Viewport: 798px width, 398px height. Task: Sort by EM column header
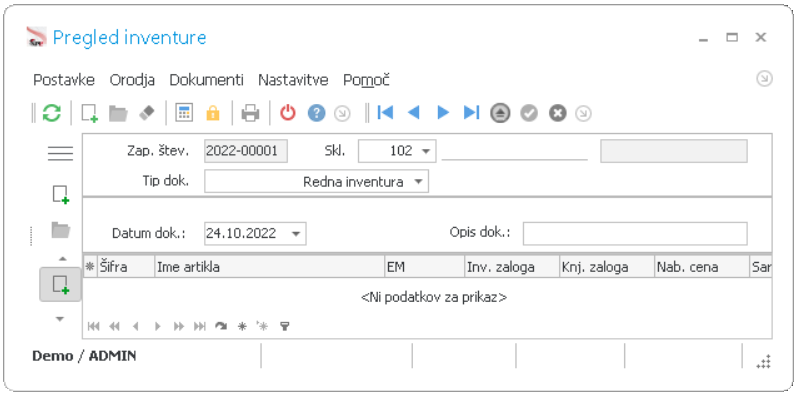pos(424,267)
